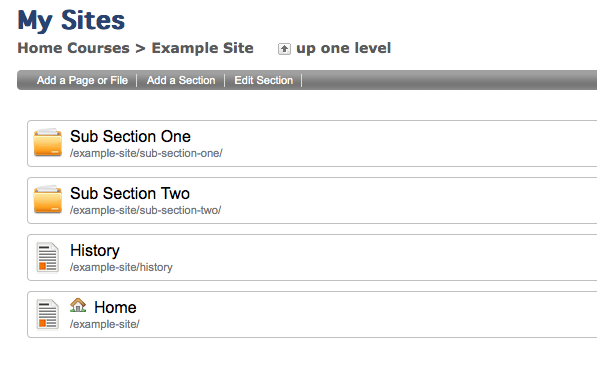597x375 pixels.
Task: Click the My Sites heading
Action: coord(71,21)
